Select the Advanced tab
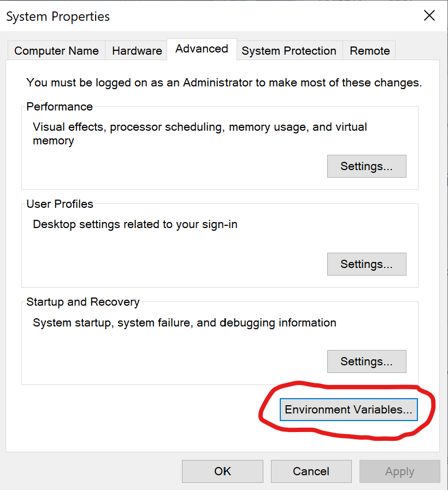This screenshot has width=448, height=490. tap(202, 49)
